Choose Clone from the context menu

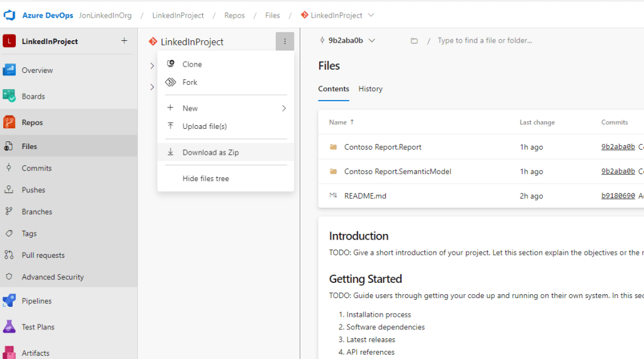point(192,64)
